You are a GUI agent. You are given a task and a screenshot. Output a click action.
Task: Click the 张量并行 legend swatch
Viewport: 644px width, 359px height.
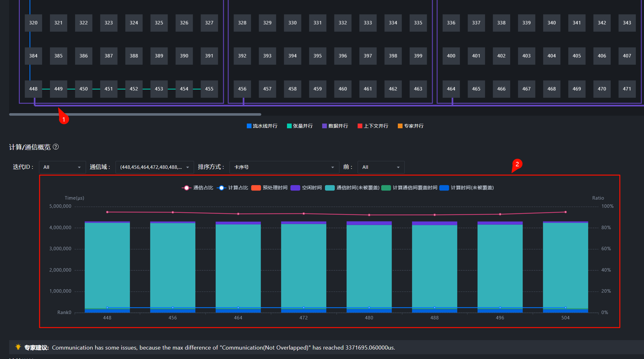(x=289, y=126)
